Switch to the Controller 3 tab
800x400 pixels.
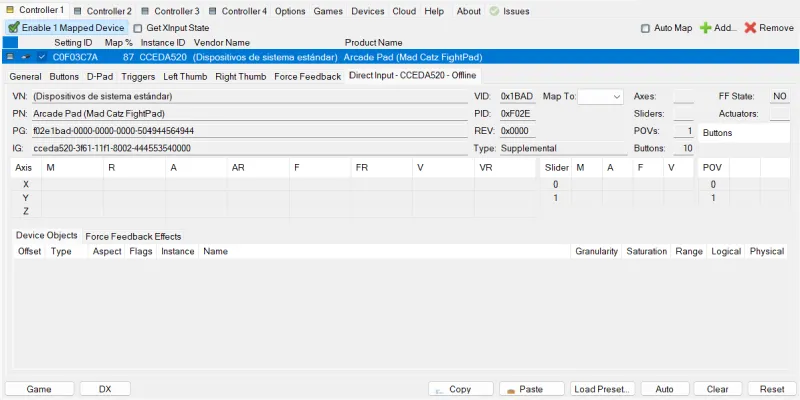(x=170, y=11)
